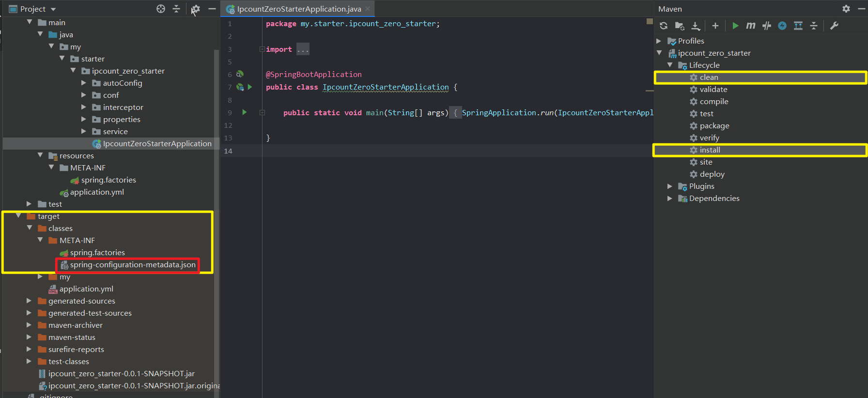
Task: Run the selected Maven build
Action: 735,26
